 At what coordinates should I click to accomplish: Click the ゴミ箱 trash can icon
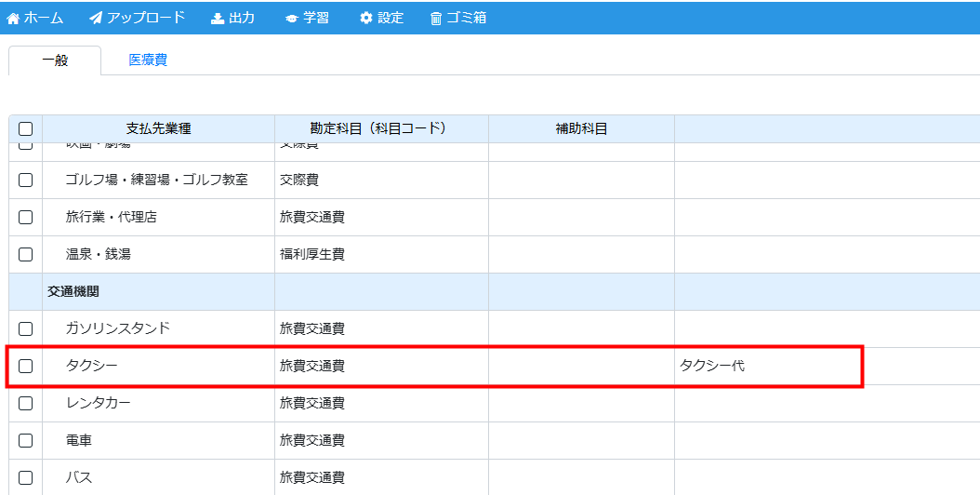[x=436, y=19]
